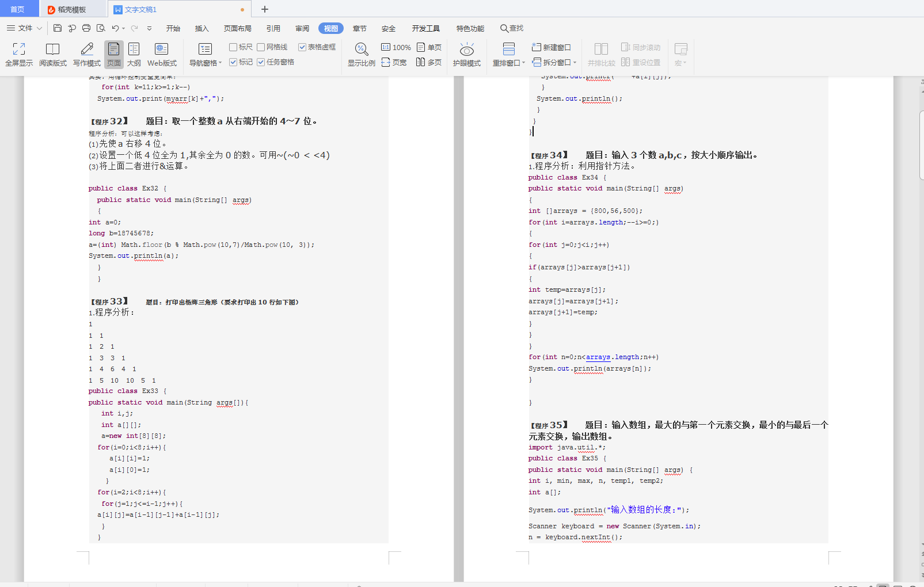Add a new tab with plus button
The height and width of the screenshot is (587, 924).
tap(265, 9)
